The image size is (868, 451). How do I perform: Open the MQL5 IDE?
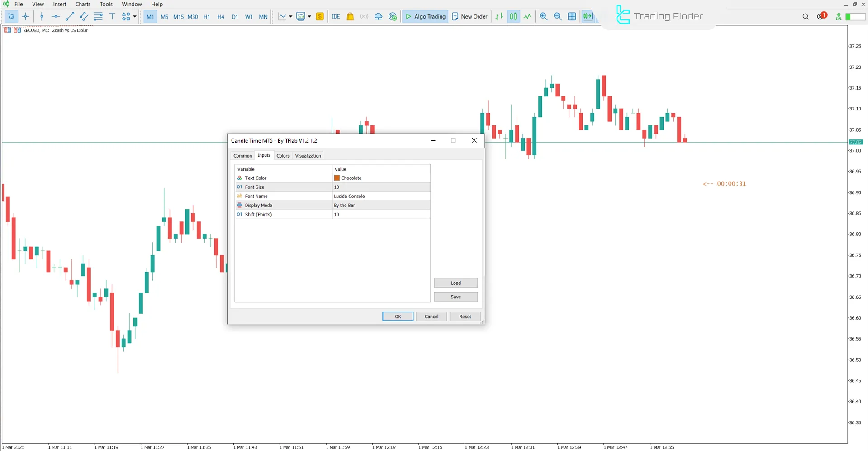336,16
